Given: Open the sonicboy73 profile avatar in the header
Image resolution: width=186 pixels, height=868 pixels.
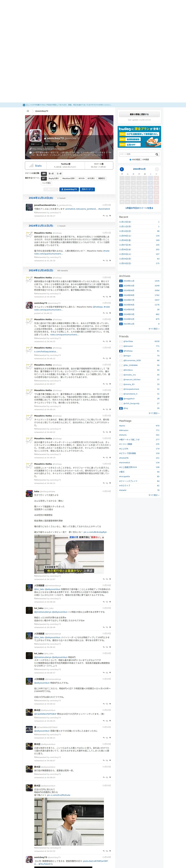Looking at the screenshot, I should (35, 135).
